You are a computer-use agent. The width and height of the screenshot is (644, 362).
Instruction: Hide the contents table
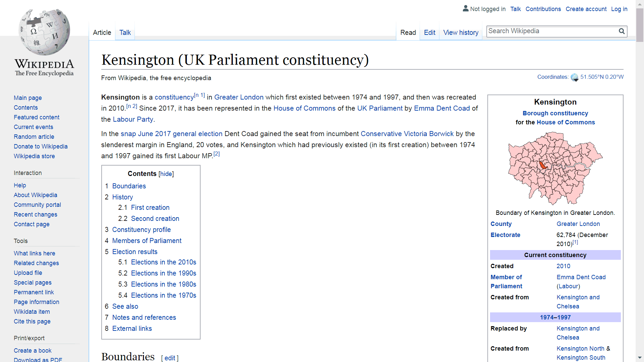pyautogui.click(x=166, y=174)
